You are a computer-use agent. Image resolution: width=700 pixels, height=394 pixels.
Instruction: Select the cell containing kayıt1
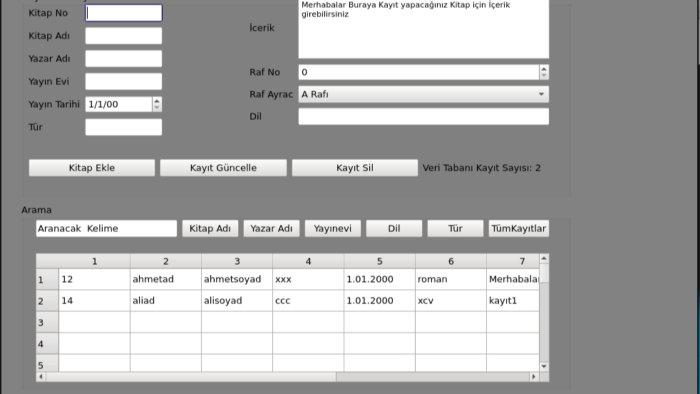click(x=513, y=301)
